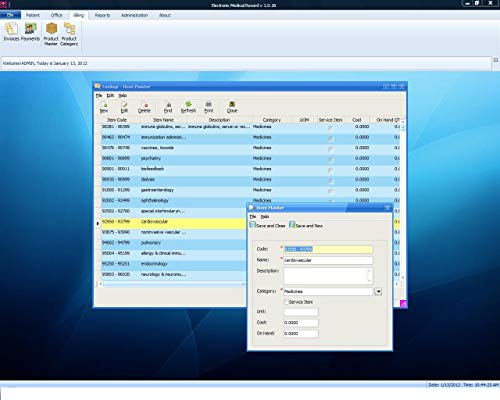Open Product Category from ribbon
Screen dimensions: 500x400
point(69,34)
